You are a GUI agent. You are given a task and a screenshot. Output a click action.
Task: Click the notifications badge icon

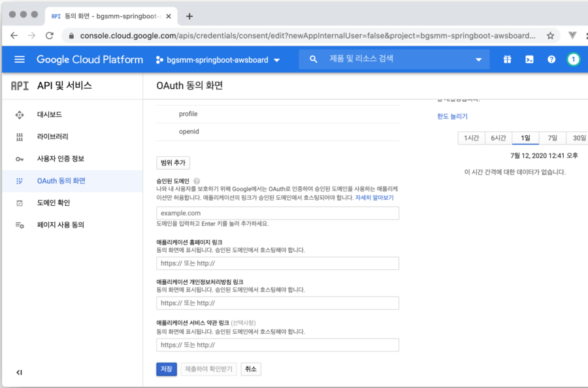tap(573, 59)
